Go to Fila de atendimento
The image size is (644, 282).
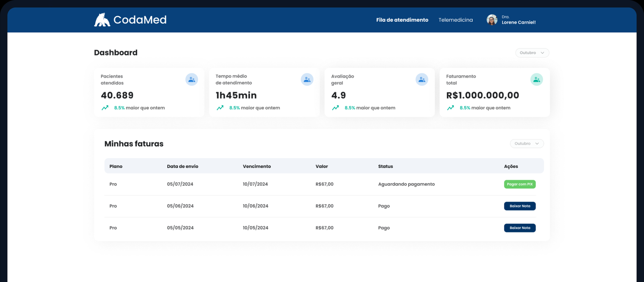point(402,20)
